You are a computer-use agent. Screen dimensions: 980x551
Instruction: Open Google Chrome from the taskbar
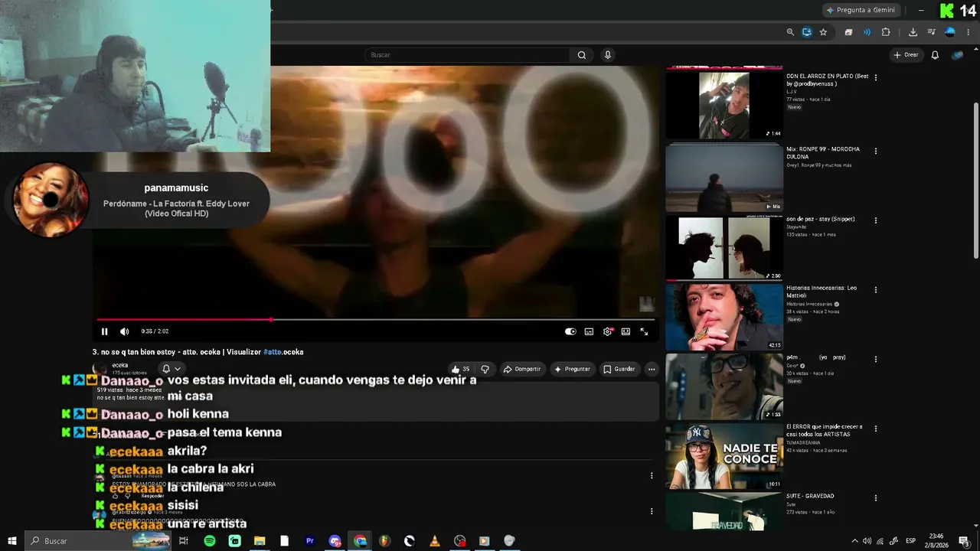click(x=360, y=541)
